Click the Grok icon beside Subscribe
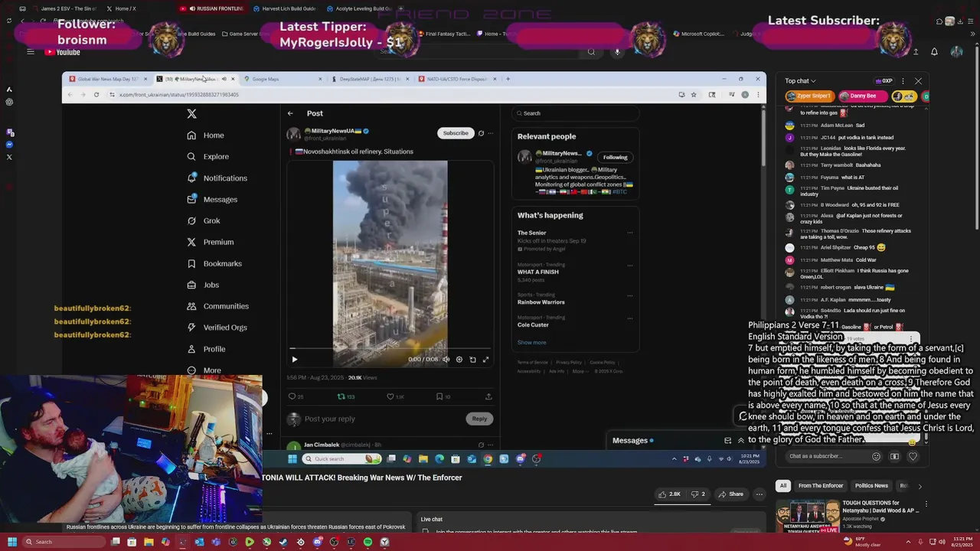This screenshot has width=980, height=551. click(481, 133)
